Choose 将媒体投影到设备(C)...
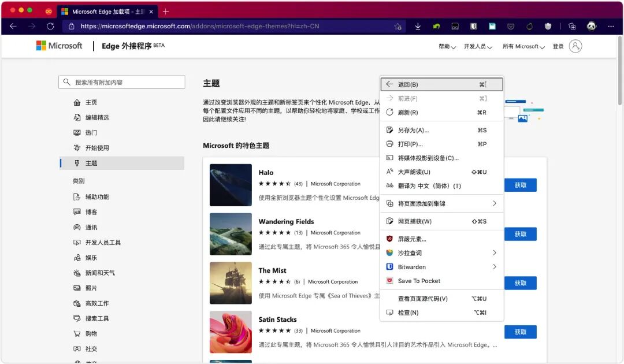Viewport: 624px width, 364px height. (442, 158)
